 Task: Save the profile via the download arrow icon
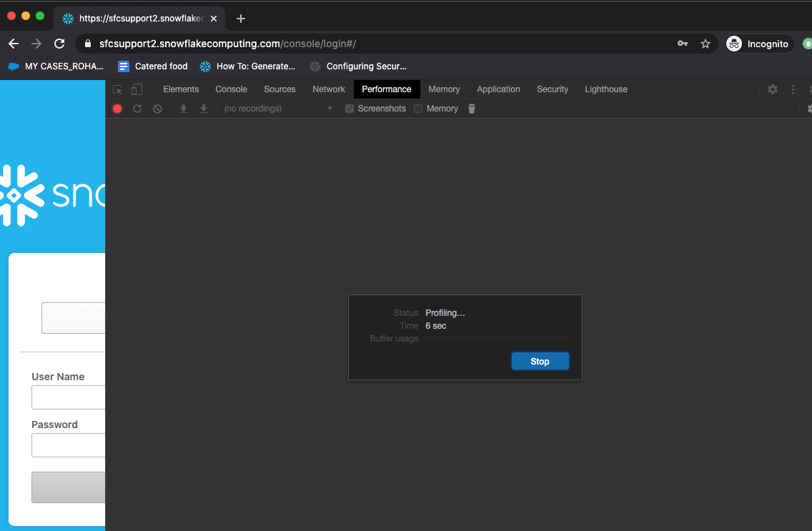pos(204,109)
